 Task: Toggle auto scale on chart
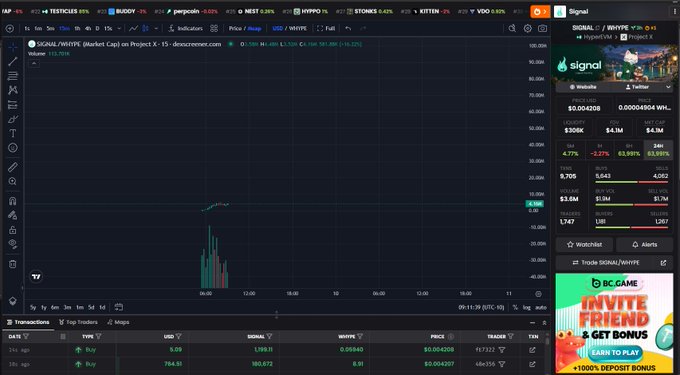pyautogui.click(x=541, y=307)
